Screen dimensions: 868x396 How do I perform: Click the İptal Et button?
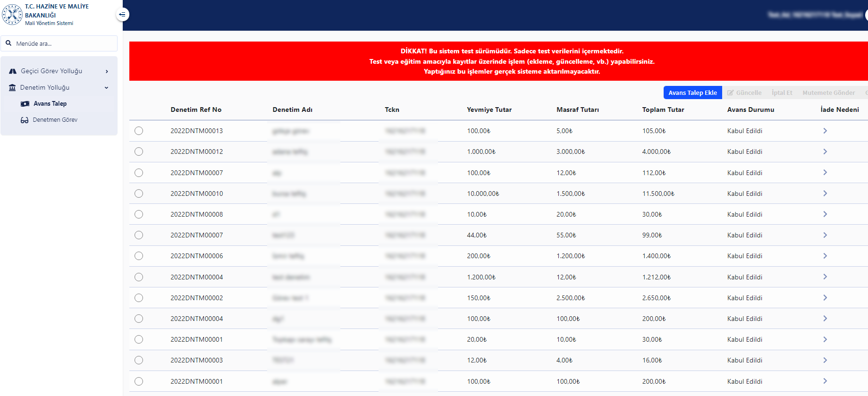782,93
